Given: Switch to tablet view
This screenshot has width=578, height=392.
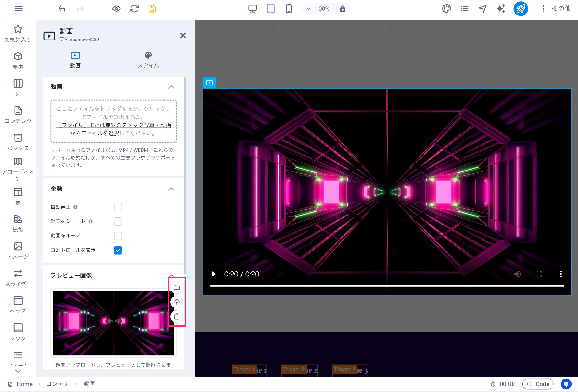Looking at the screenshot, I should tap(271, 9).
